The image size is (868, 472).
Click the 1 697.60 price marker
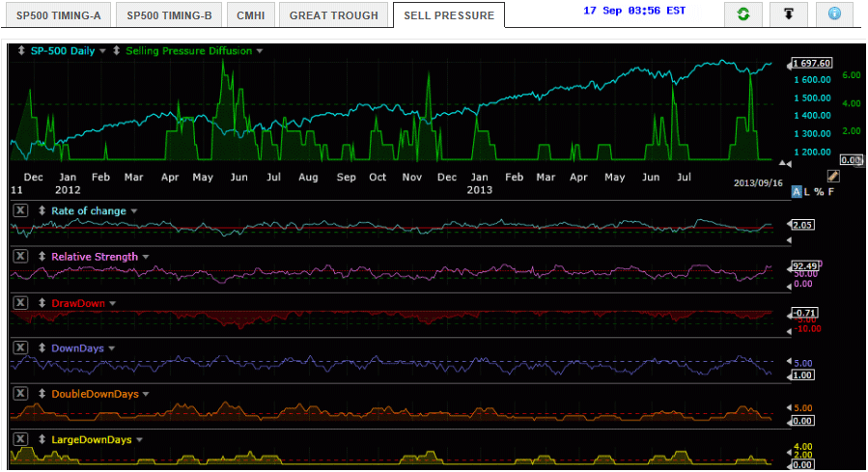point(812,64)
